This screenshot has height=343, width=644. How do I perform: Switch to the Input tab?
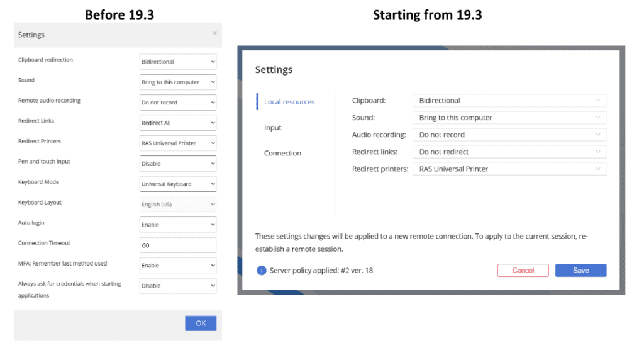[x=273, y=128]
